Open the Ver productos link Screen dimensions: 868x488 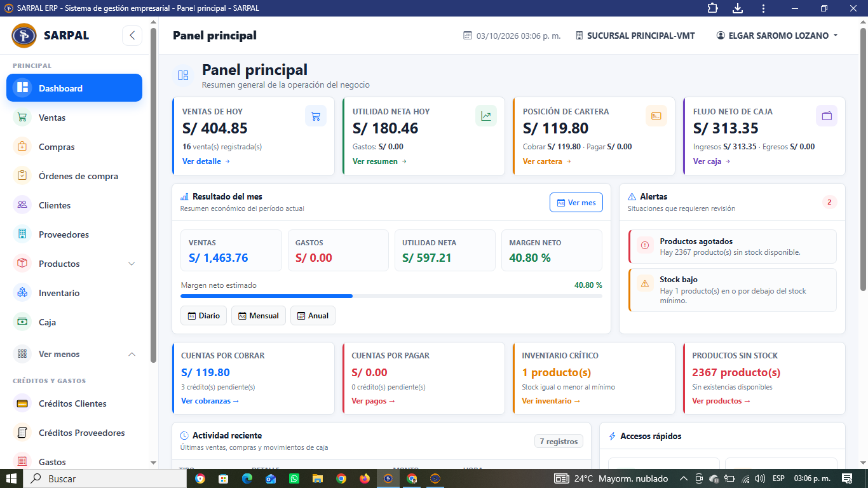coord(722,401)
